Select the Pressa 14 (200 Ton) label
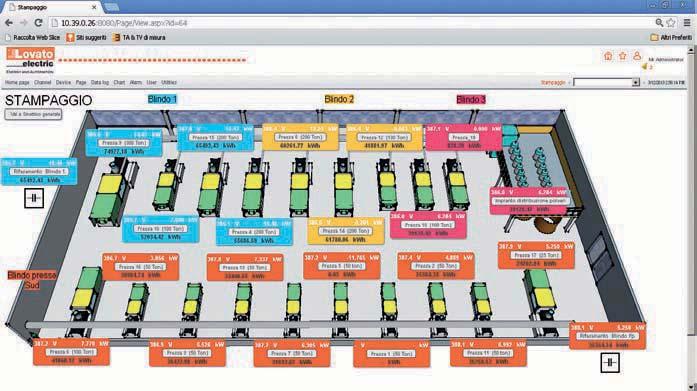The image size is (697, 391). tap(346, 231)
